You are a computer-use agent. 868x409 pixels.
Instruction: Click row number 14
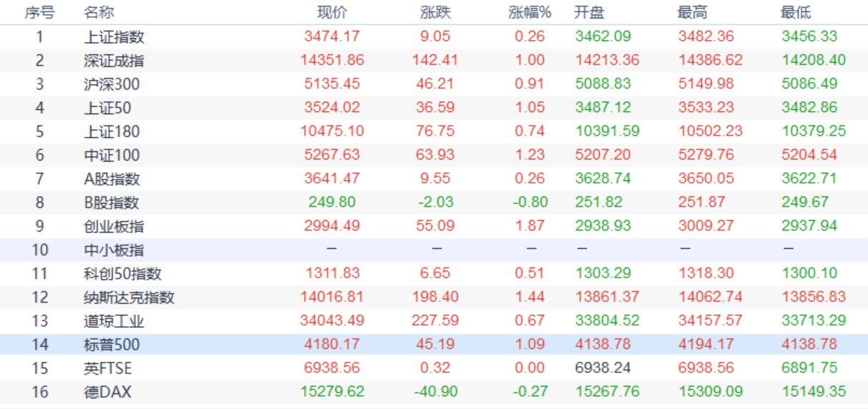coord(39,344)
